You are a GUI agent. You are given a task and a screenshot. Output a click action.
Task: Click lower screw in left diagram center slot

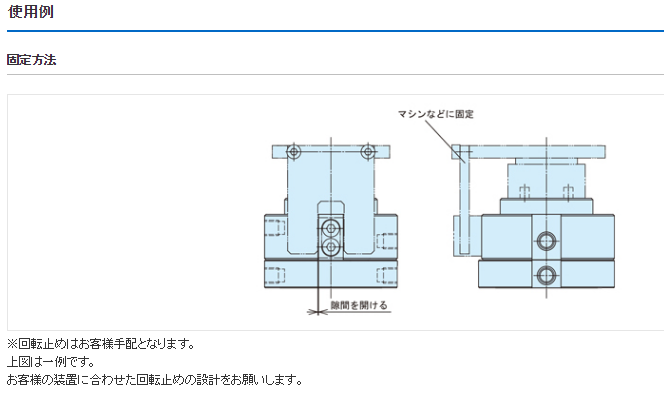click(331, 246)
